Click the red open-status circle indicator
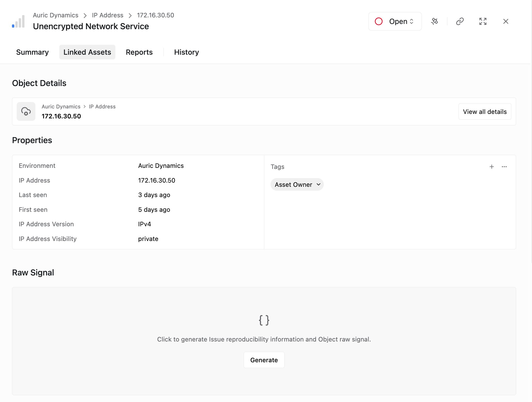Image resolution: width=532 pixels, height=402 pixels. pyautogui.click(x=379, y=21)
